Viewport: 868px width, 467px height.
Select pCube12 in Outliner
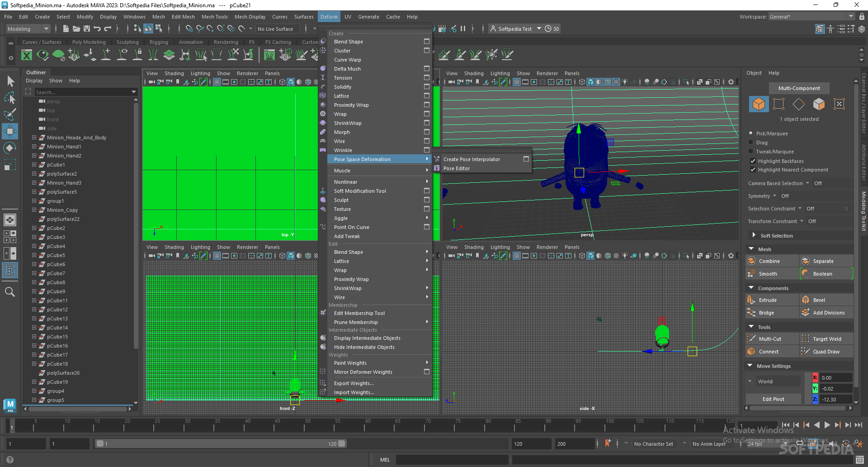[57, 310]
